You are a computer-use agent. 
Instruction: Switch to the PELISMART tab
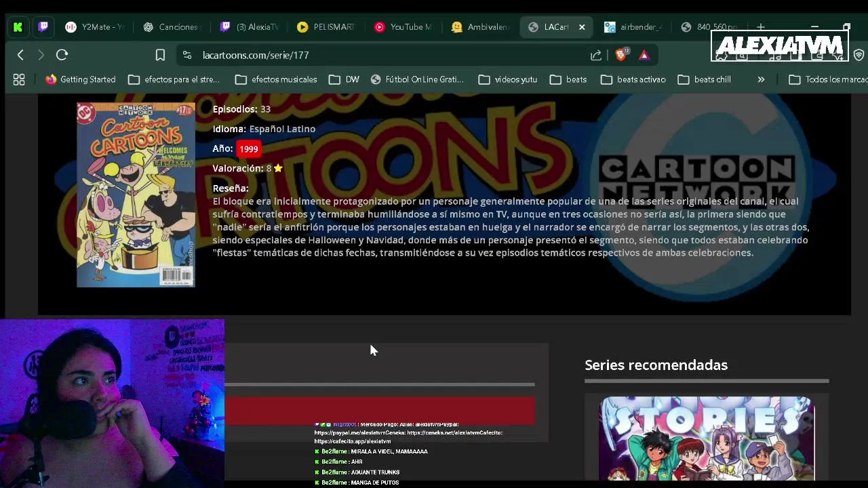(x=327, y=27)
